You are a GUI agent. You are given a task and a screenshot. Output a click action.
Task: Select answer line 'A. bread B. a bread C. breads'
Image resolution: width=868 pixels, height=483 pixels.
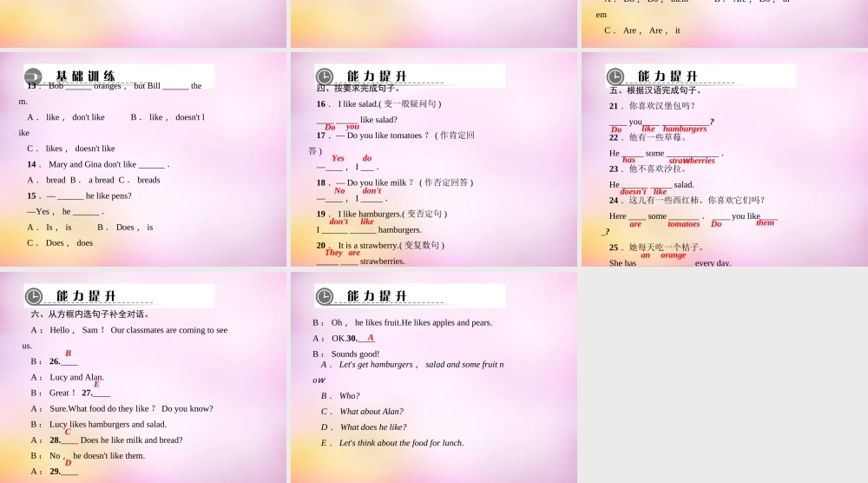94,180
